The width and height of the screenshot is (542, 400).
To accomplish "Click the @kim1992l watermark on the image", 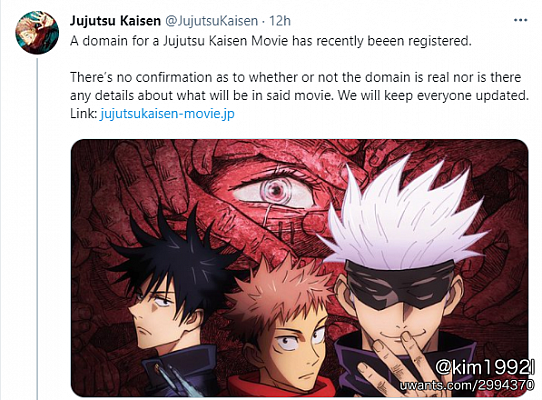I will pos(485,367).
